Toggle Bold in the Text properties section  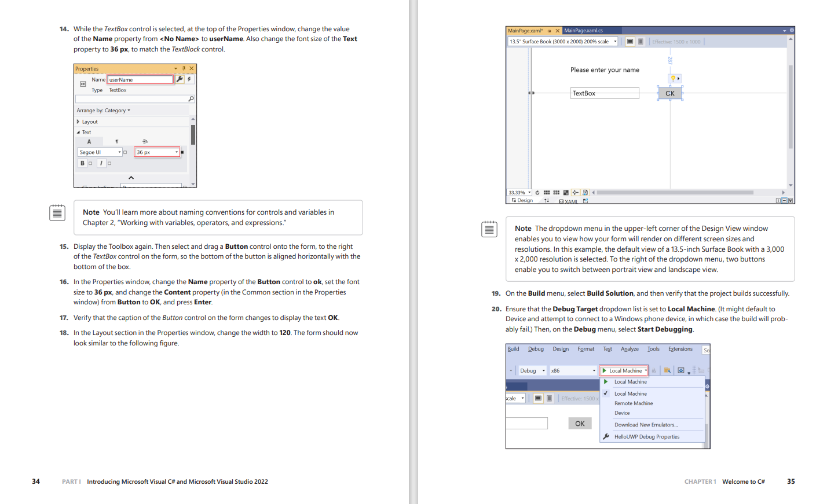click(82, 163)
